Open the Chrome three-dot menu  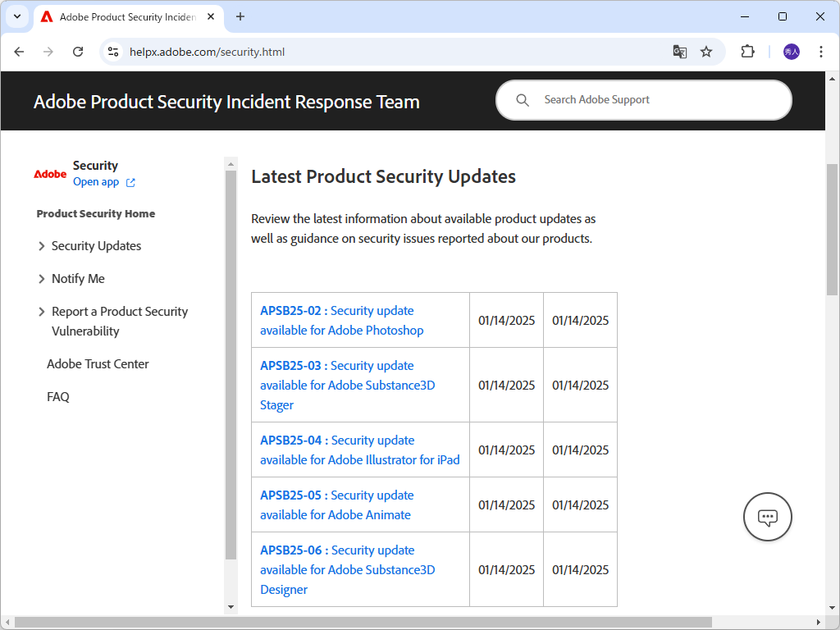point(821,52)
